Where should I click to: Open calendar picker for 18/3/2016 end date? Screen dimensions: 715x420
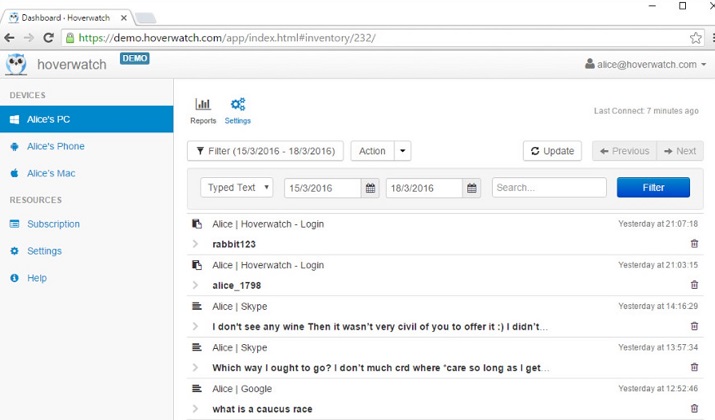click(x=471, y=188)
